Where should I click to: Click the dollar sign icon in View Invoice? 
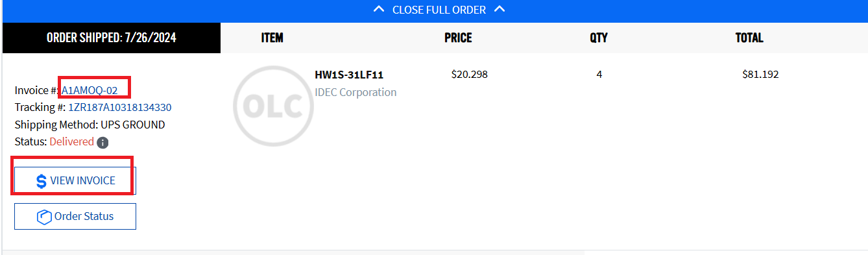(x=41, y=181)
